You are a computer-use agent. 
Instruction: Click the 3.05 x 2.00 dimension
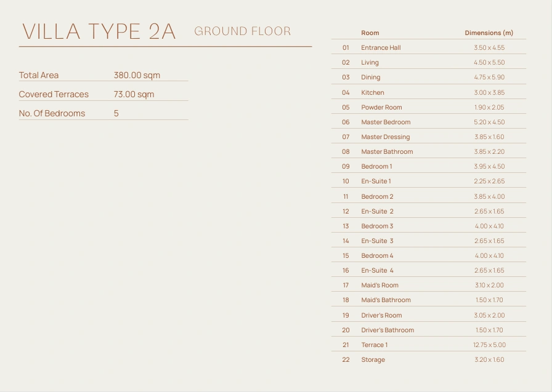coord(489,315)
